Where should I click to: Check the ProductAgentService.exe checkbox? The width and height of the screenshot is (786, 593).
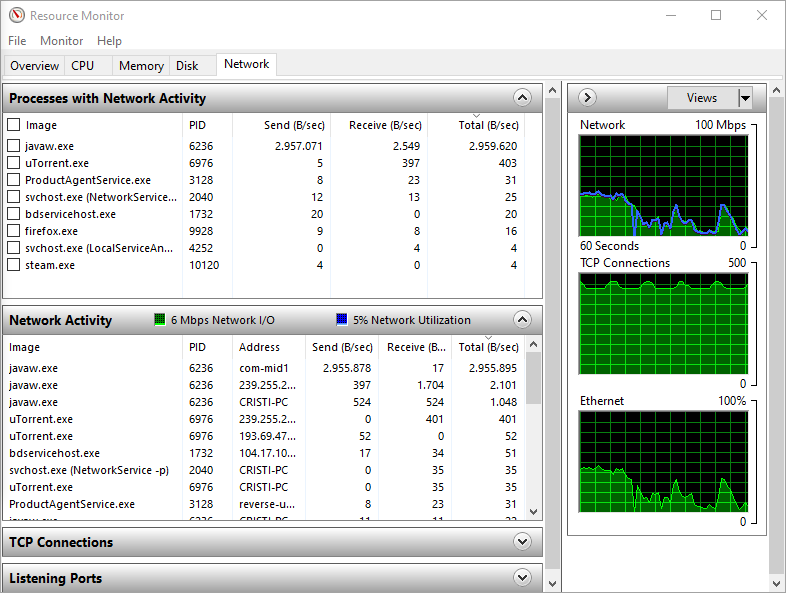tap(14, 180)
